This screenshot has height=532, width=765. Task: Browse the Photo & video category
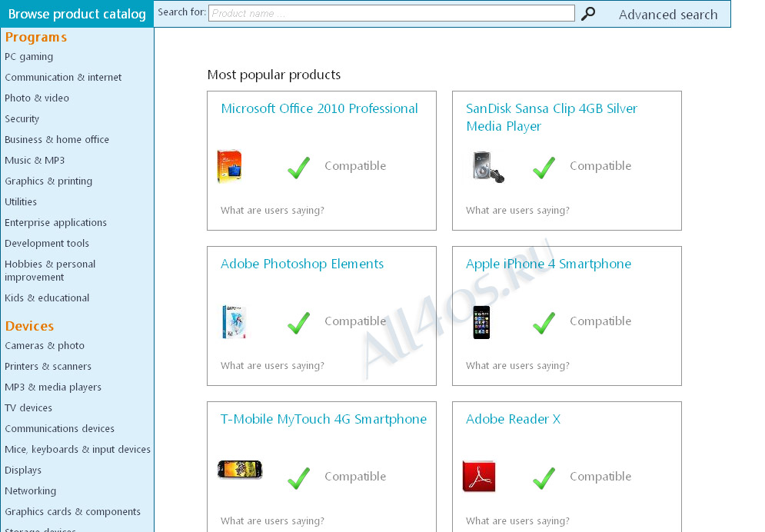click(37, 98)
